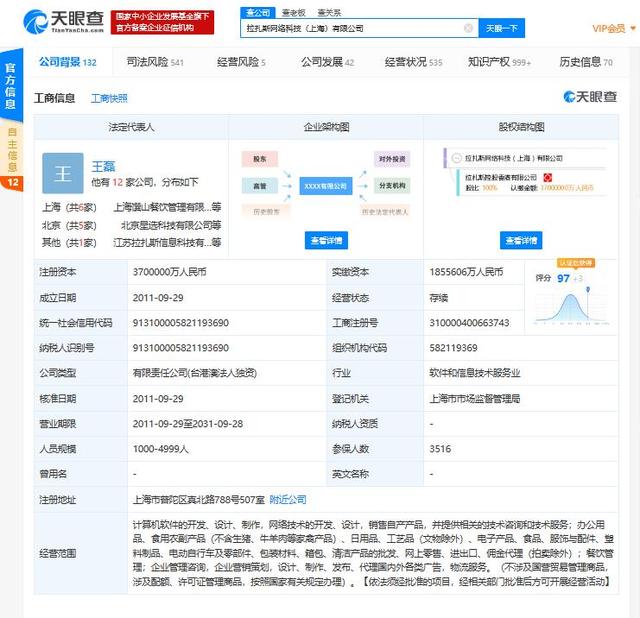Click unified credit code in 统一社会信用代码 row
This screenshot has width=640, height=618.
(x=180, y=323)
